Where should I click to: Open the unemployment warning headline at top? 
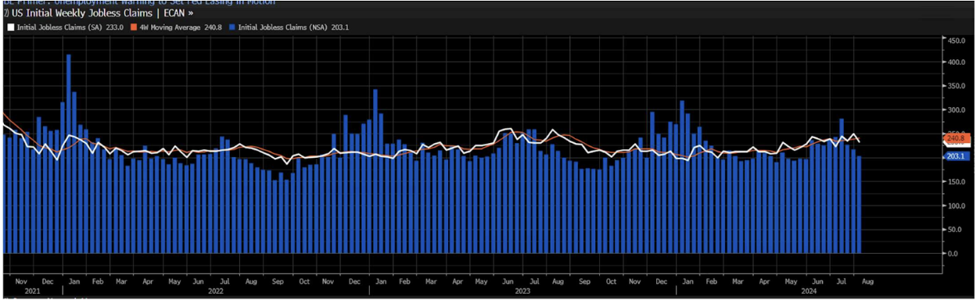pos(139,2)
